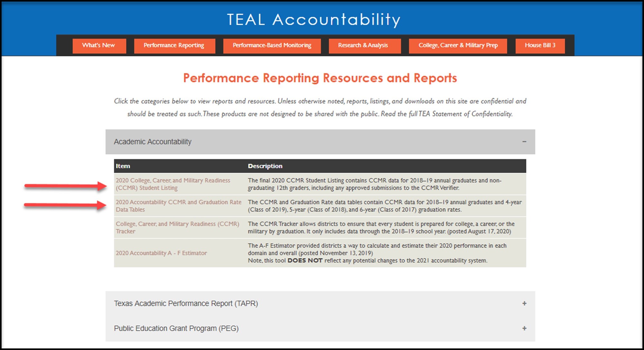
Task: Click the Description column header
Action: tap(265, 166)
